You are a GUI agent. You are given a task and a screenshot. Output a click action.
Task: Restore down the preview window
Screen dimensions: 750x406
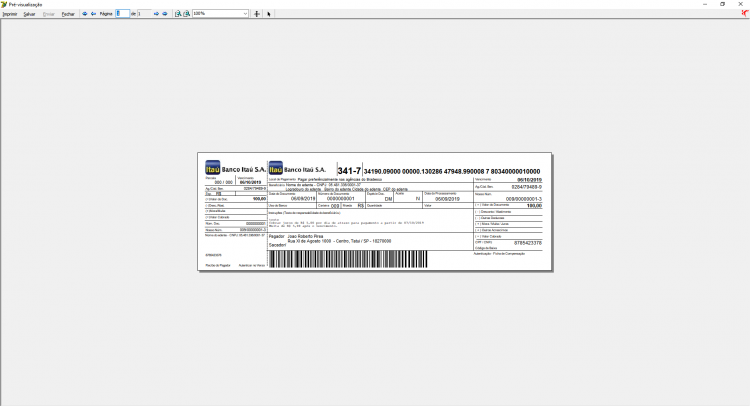point(722,4)
